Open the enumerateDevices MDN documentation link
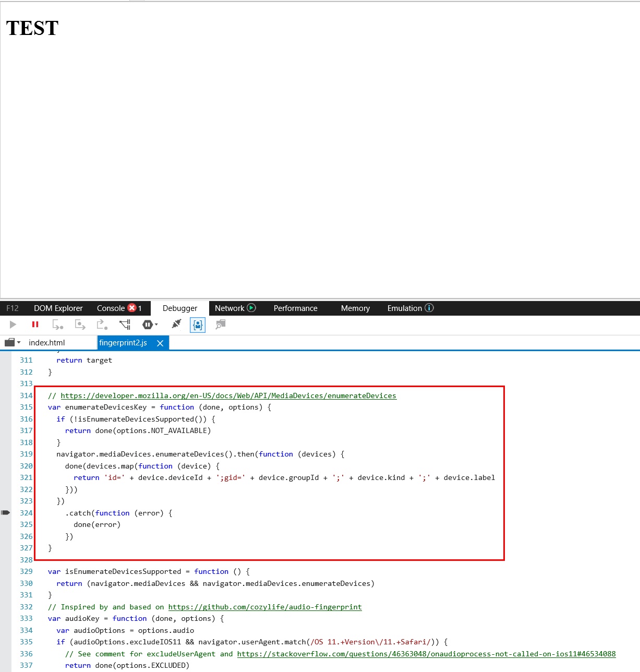 (x=228, y=395)
